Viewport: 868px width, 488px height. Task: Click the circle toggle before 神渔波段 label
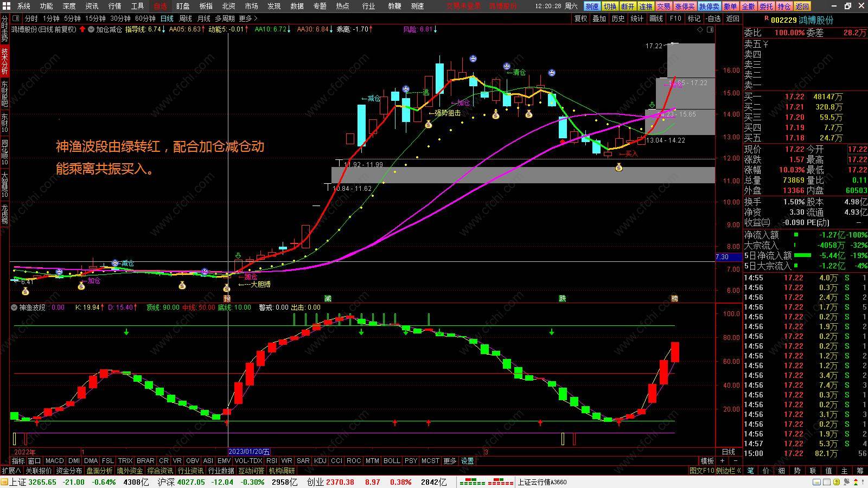click(x=14, y=307)
